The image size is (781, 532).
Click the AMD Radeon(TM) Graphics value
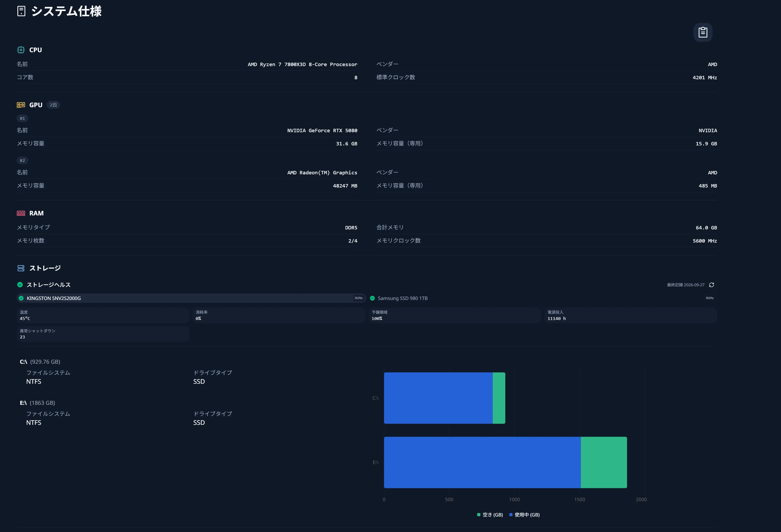[x=322, y=173]
